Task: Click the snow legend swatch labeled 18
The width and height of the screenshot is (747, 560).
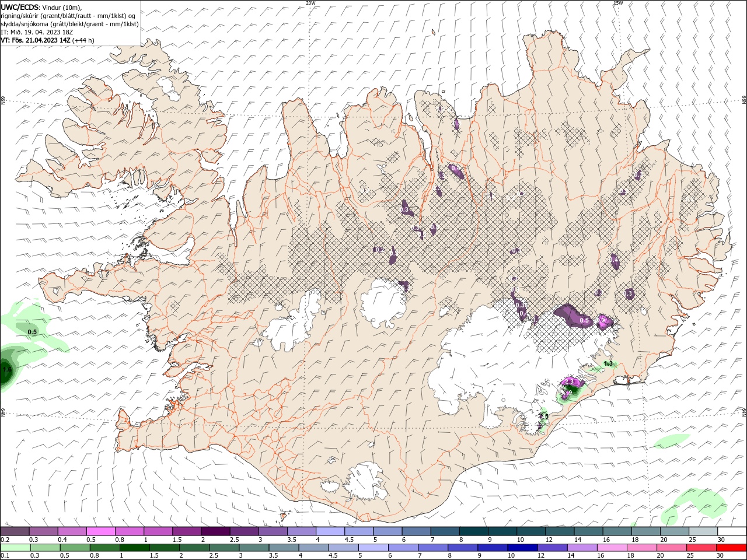Action: tap(645, 531)
